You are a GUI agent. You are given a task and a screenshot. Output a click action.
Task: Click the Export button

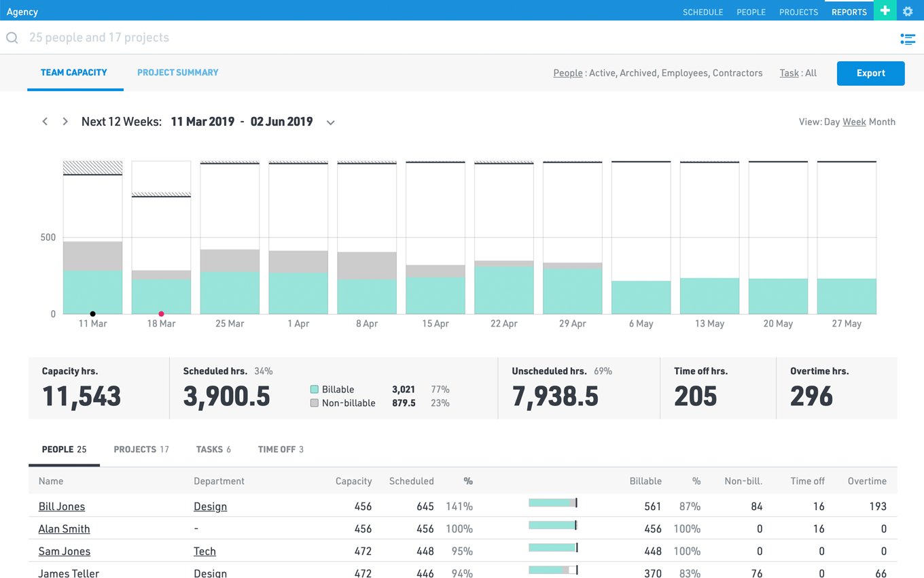[870, 73]
